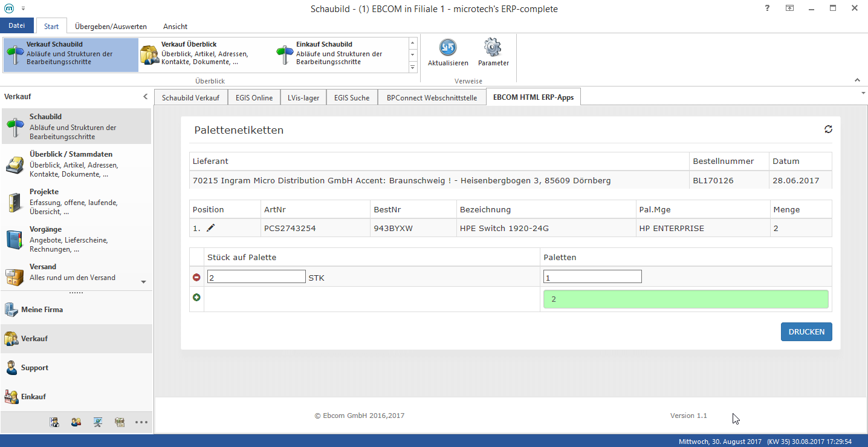
Task: Select Verkauf Überblick in the ribbon gallery
Action: 206,54
